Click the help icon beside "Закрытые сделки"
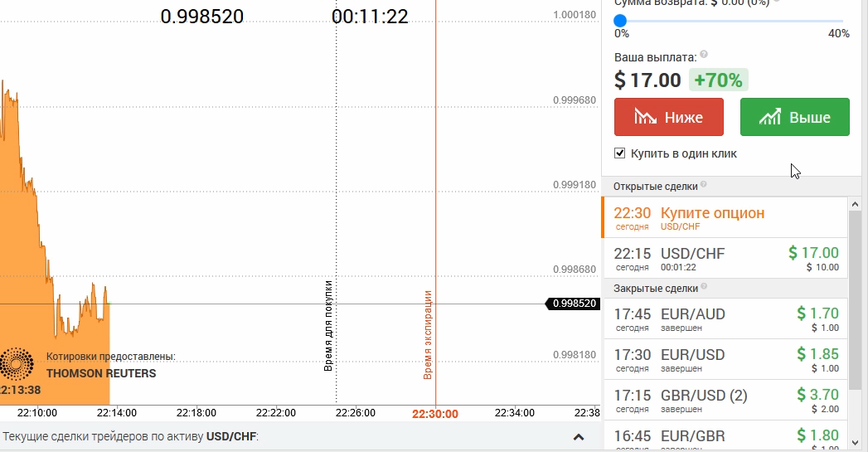868x452 pixels. (704, 287)
